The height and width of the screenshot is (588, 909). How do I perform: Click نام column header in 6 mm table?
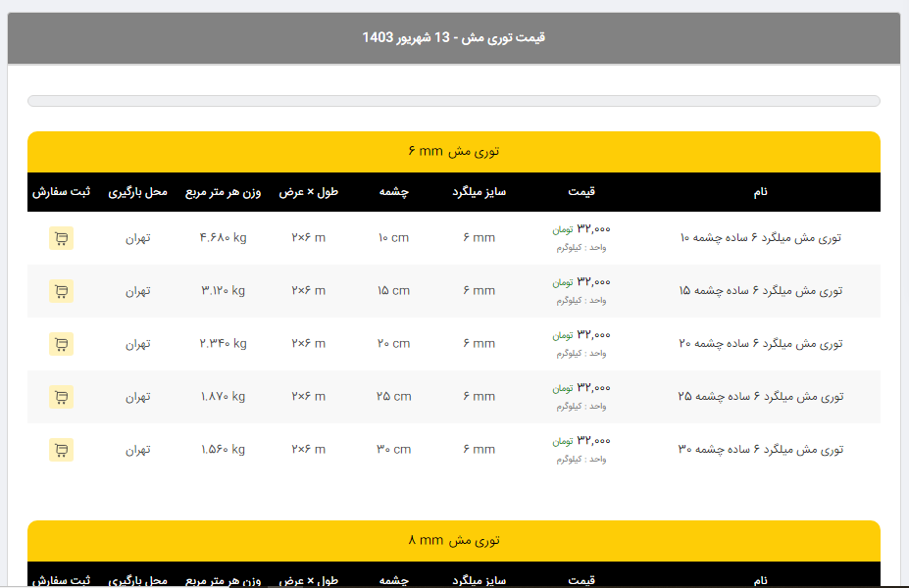[x=760, y=192]
